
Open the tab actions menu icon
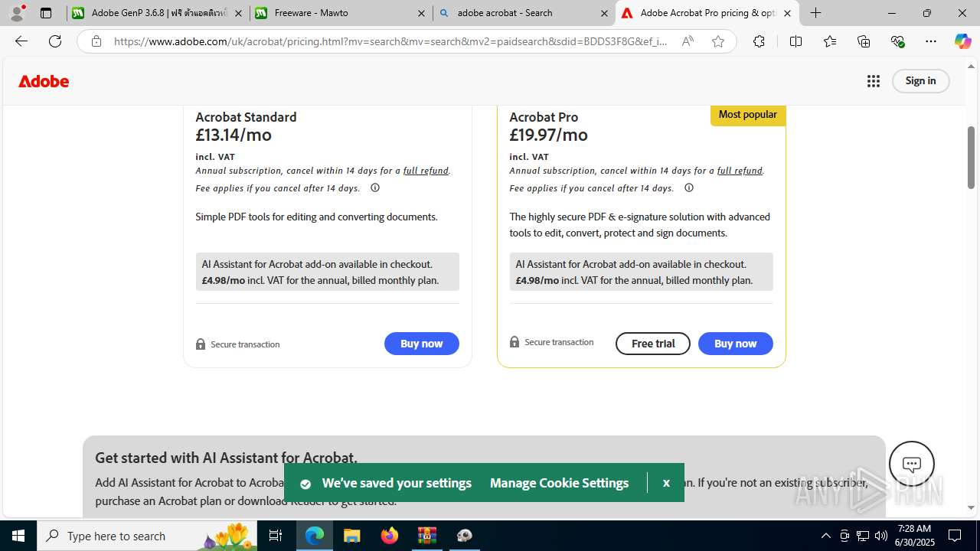[x=46, y=13]
